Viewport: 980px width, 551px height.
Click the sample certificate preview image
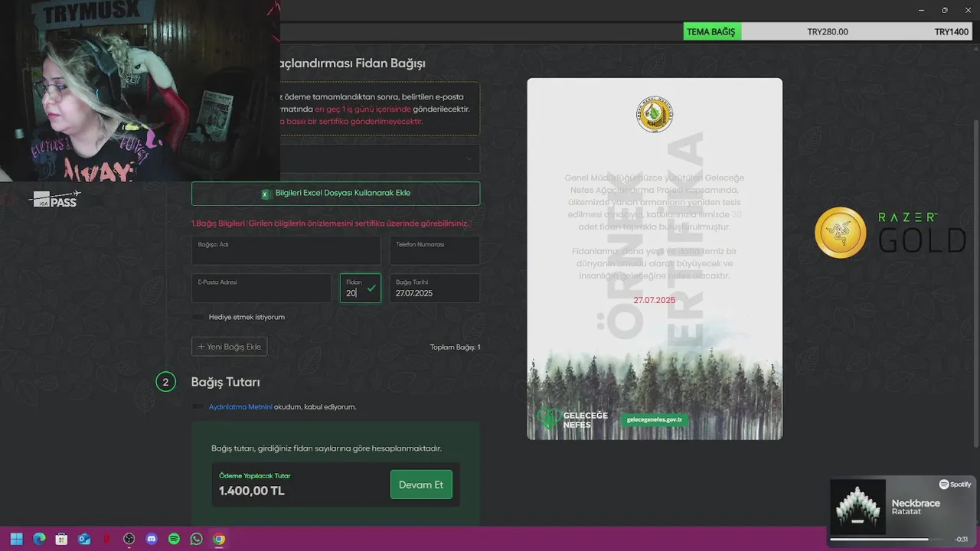[655, 259]
